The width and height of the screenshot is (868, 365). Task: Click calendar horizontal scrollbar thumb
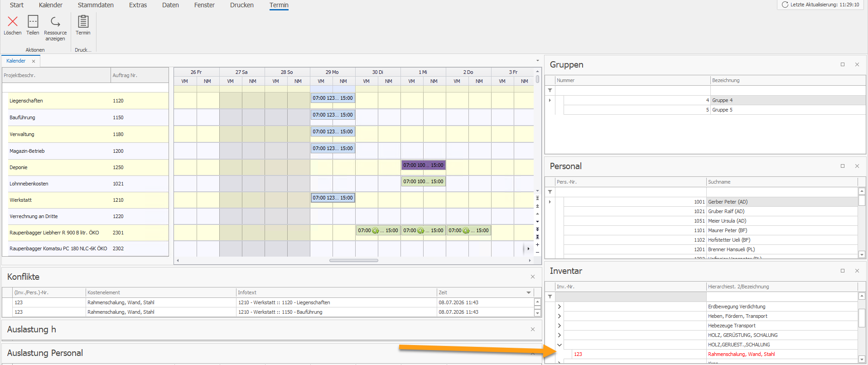pos(354,260)
